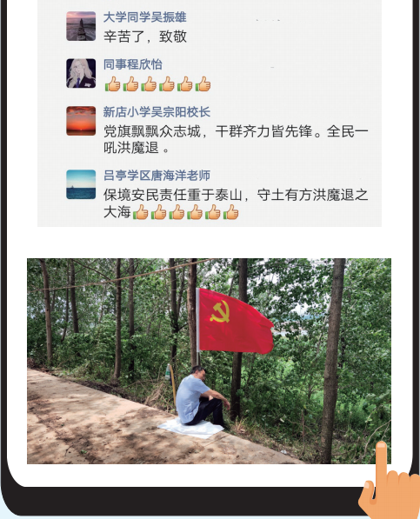Open the photo of man sitting under flag
The image size is (420, 519).
click(209, 361)
